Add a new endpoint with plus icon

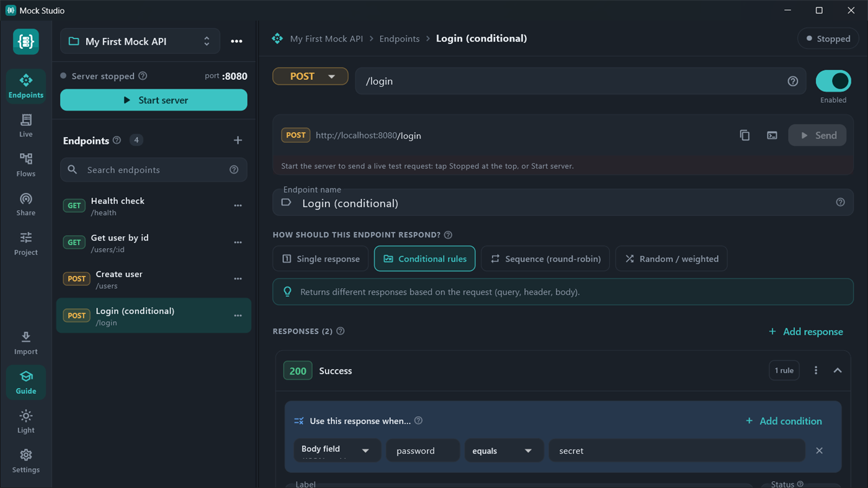[x=238, y=140]
